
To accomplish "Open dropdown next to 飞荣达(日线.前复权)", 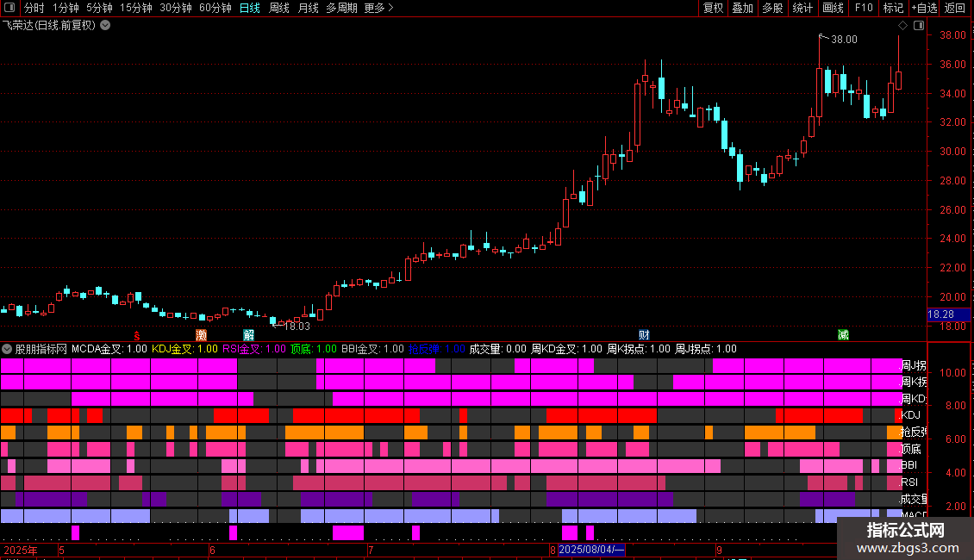I will (106, 26).
